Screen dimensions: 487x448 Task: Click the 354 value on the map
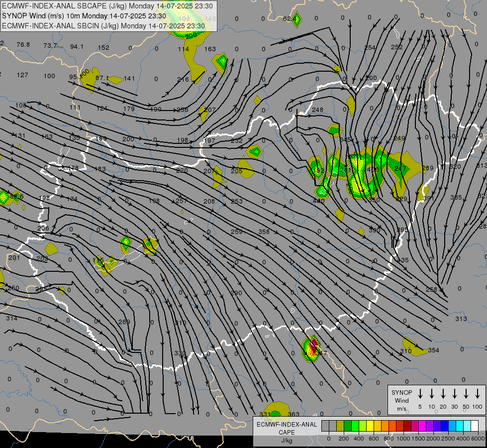pos(434,350)
